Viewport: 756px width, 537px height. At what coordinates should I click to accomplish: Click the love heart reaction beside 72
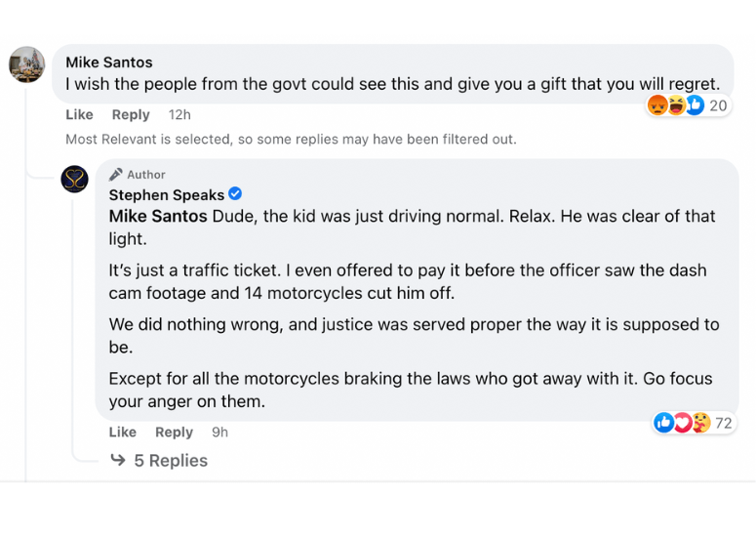[x=683, y=423]
